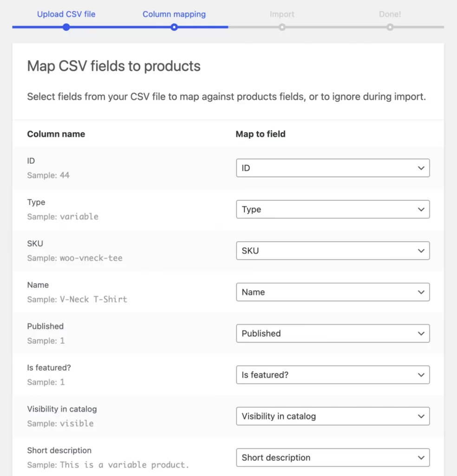Click the Column mapping progress marker
Viewport: 457px width, 476px height.
(174, 27)
